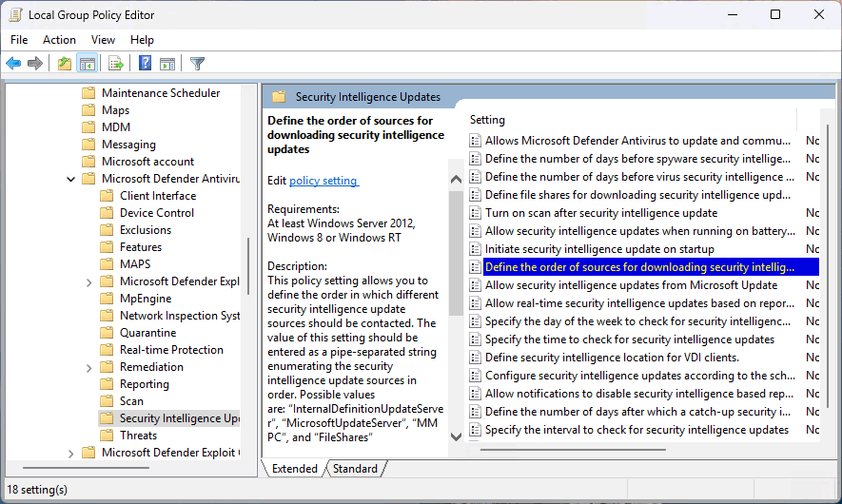This screenshot has height=504, width=842.
Task: Click the Setting column header
Action: click(x=488, y=120)
